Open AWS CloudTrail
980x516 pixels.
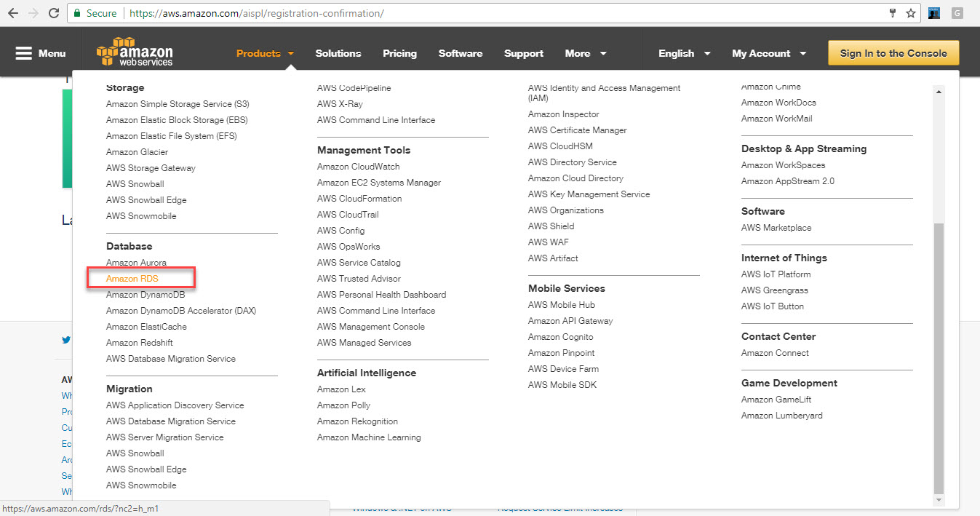(348, 215)
